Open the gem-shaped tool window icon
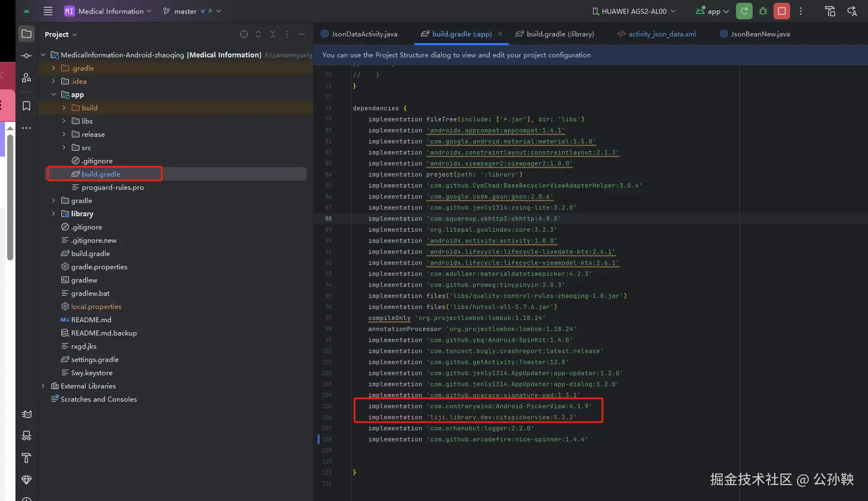Viewport: 868px width, 501px height. 27,480
